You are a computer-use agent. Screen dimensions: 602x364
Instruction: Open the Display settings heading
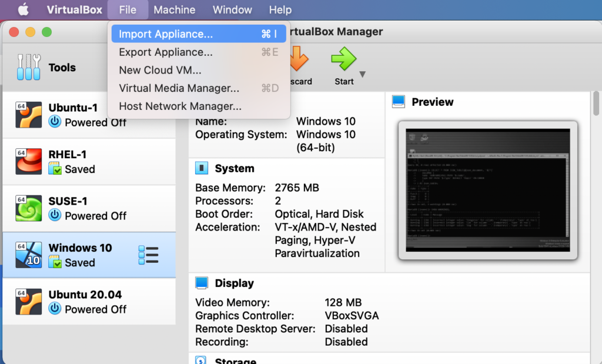point(234,283)
